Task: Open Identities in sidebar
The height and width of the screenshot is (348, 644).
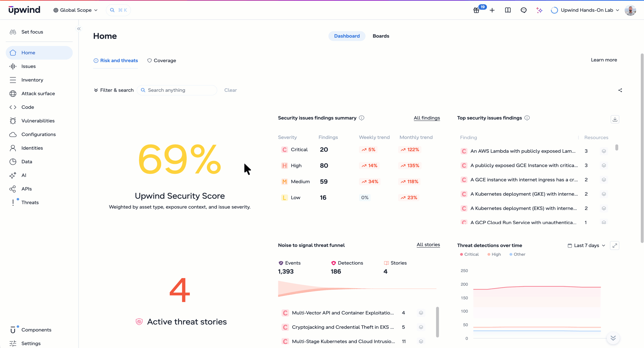Action: [x=39, y=148]
